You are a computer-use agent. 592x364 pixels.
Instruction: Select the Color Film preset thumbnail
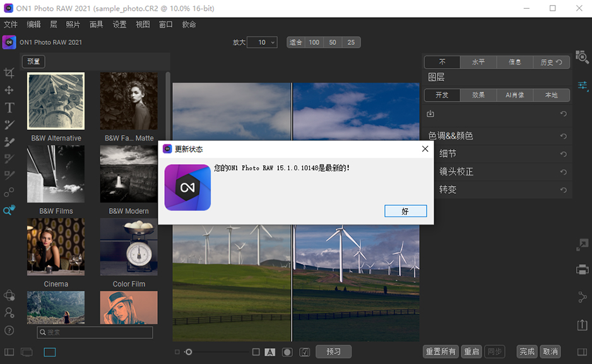(129, 247)
